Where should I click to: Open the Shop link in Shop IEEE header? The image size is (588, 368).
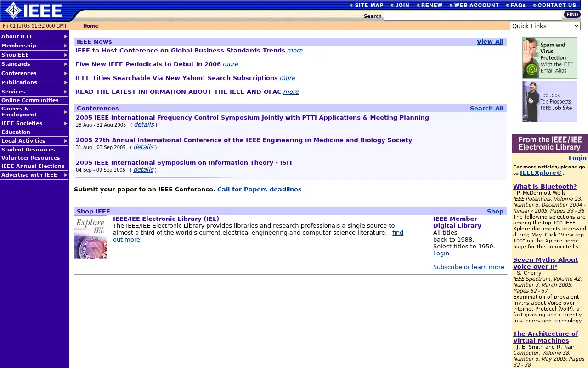click(x=495, y=212)
